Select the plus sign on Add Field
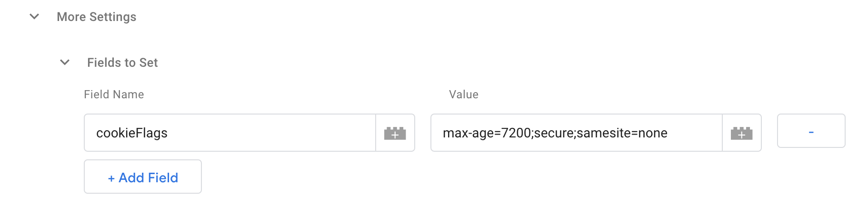This screenshot has height=219, width=868. pyautogui.click(x=111, y=178)
